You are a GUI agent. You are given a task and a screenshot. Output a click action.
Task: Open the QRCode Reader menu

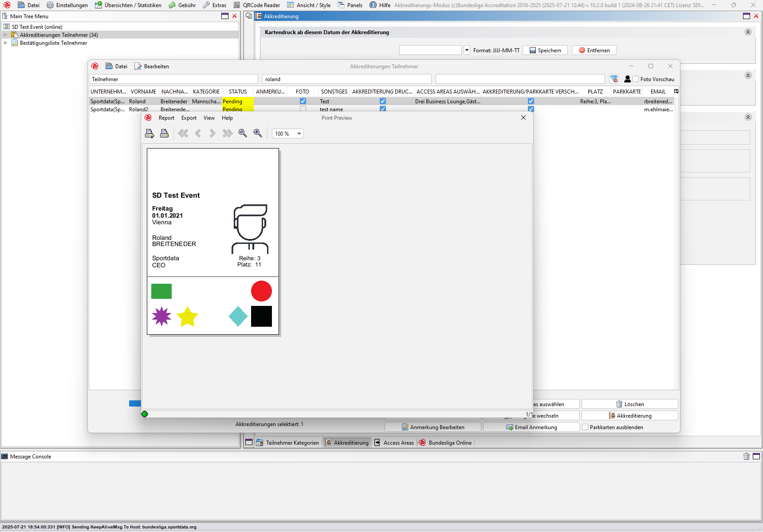(257, 5)
